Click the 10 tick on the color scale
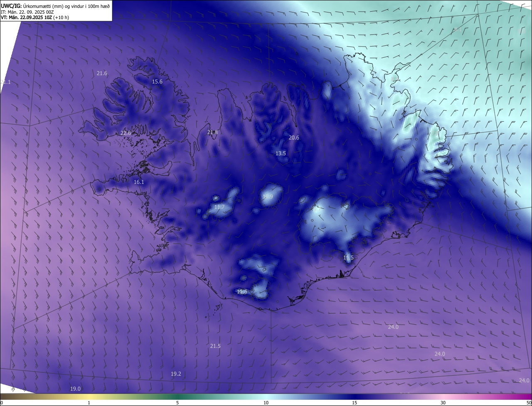Screen dimensions: 532x406 (266, 403)
